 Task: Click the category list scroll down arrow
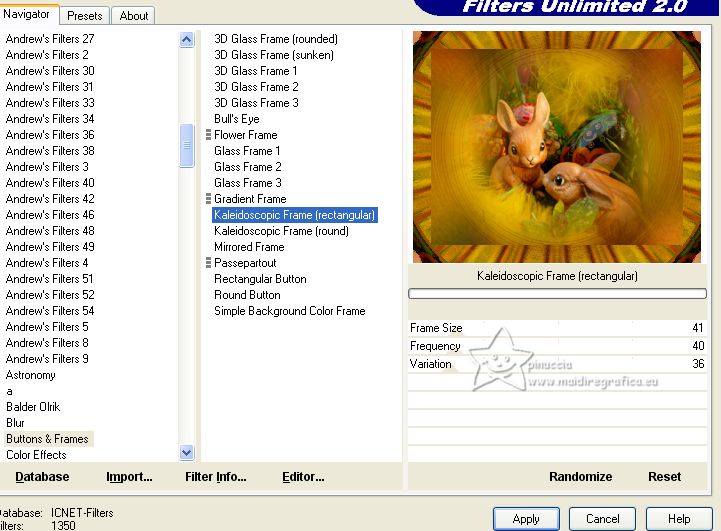click(187, 453)
